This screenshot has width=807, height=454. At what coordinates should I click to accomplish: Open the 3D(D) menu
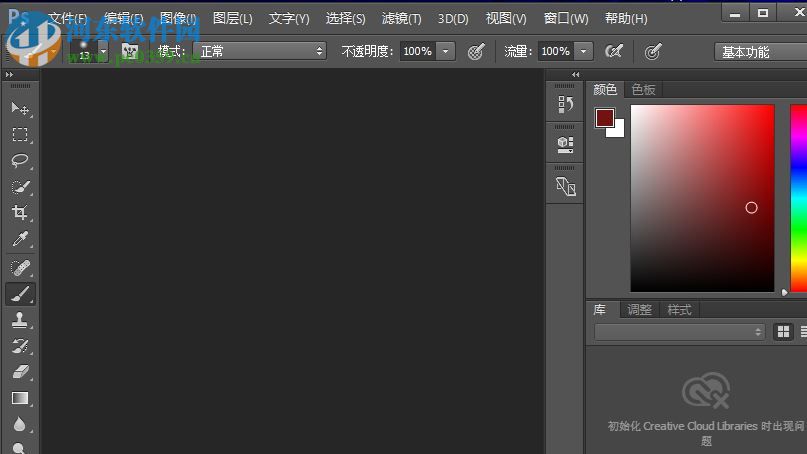[x=453, y=19]
